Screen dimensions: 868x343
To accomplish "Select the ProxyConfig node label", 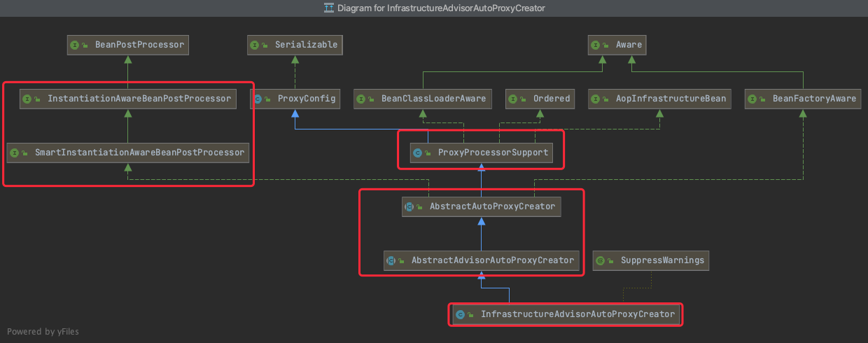I will pos(307,99).
